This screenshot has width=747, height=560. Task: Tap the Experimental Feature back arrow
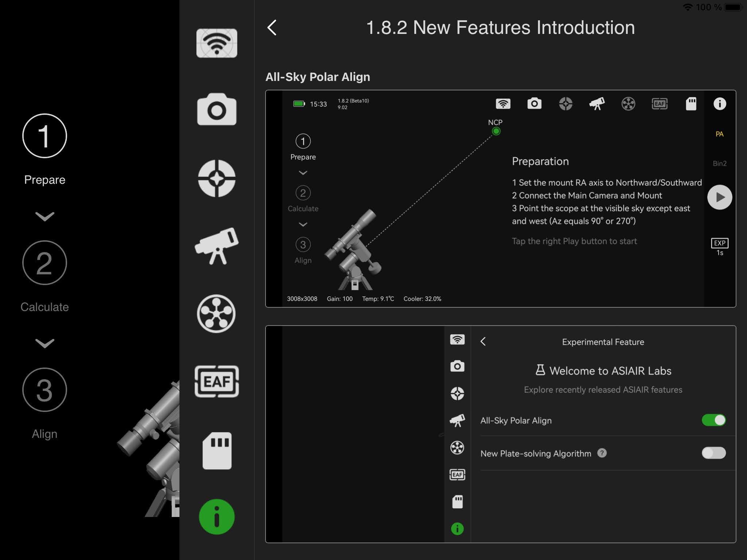[x=483, y=342]
